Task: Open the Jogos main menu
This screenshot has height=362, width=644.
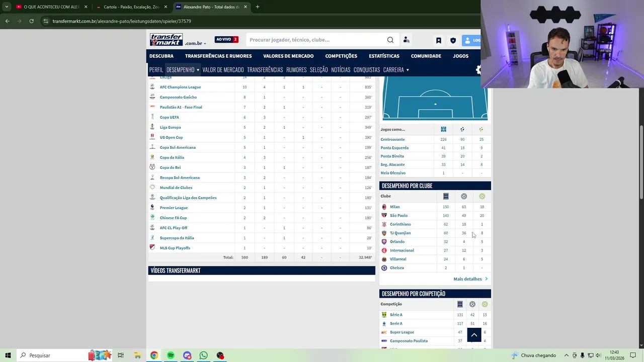Action: [x=460, y=56]
